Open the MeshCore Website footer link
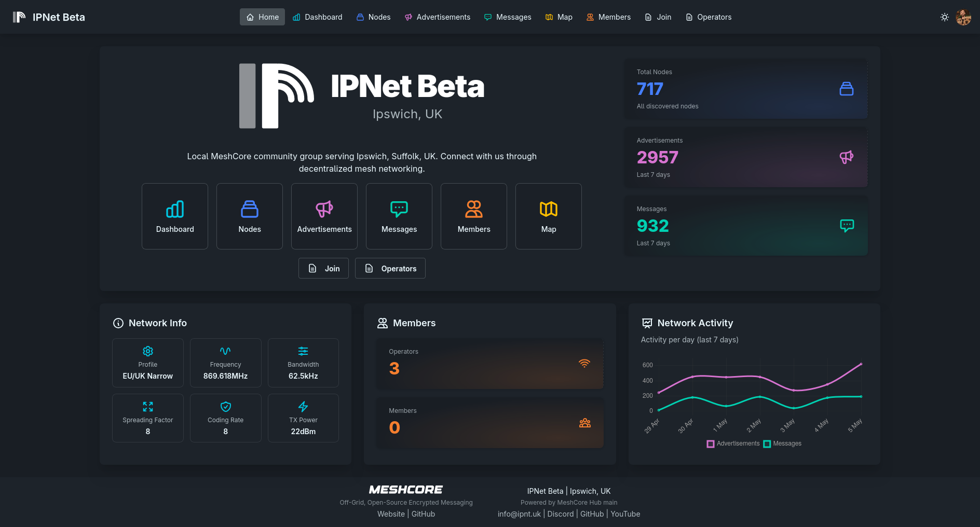Viewport: 980px width, 527px height. (x=391, y=514)
